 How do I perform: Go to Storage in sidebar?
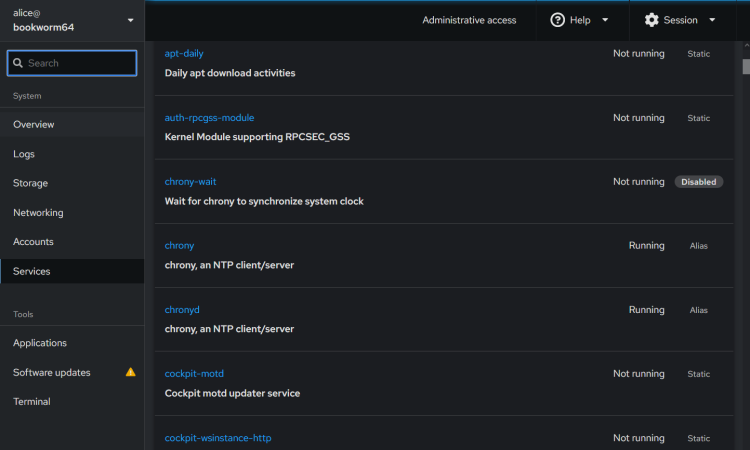pos(72,183)
